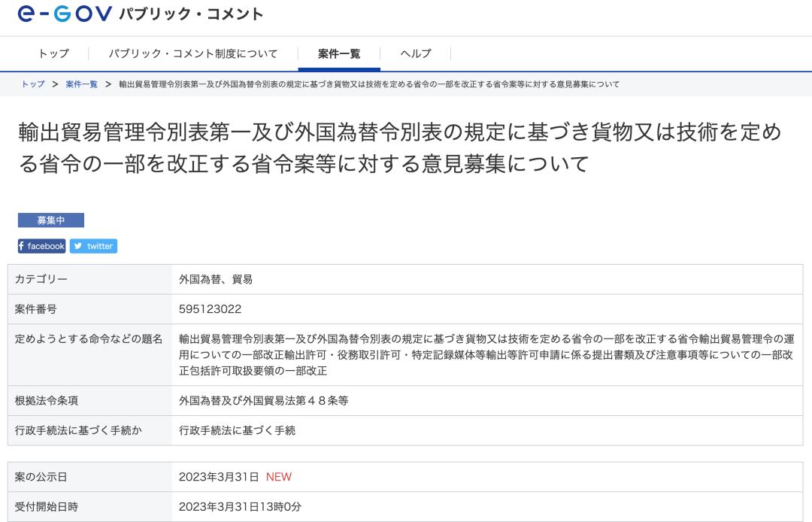The height and width of the screenshot is (522, 812).
Task: Open the トップ navigation menu item
Action: tap(53, 53)
